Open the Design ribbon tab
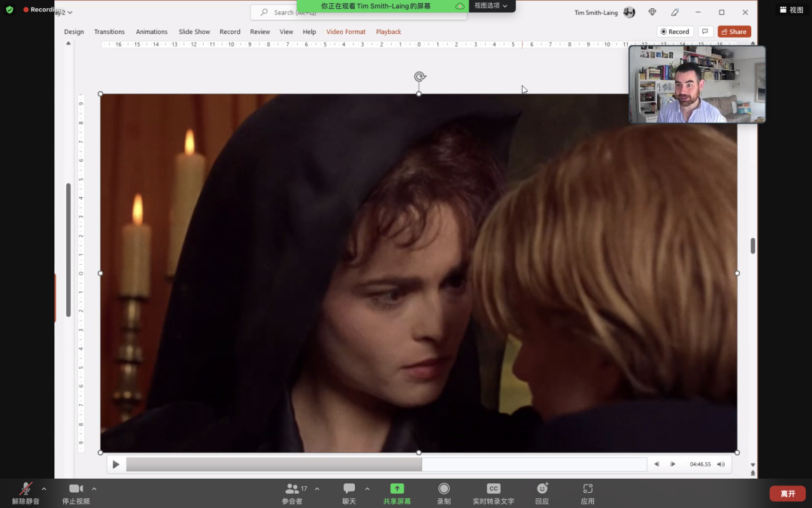This screenshot has height=508, width=812. (x=74, y=32)
